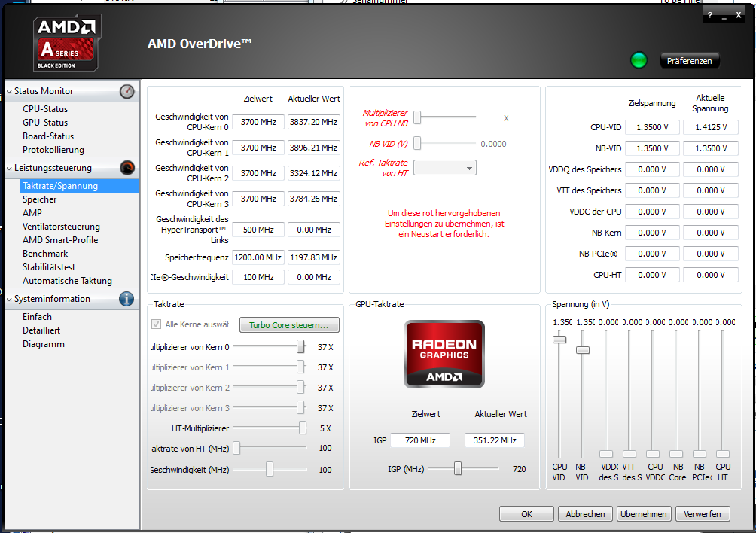Open the Benchmark page

click(x=45, y=253)
